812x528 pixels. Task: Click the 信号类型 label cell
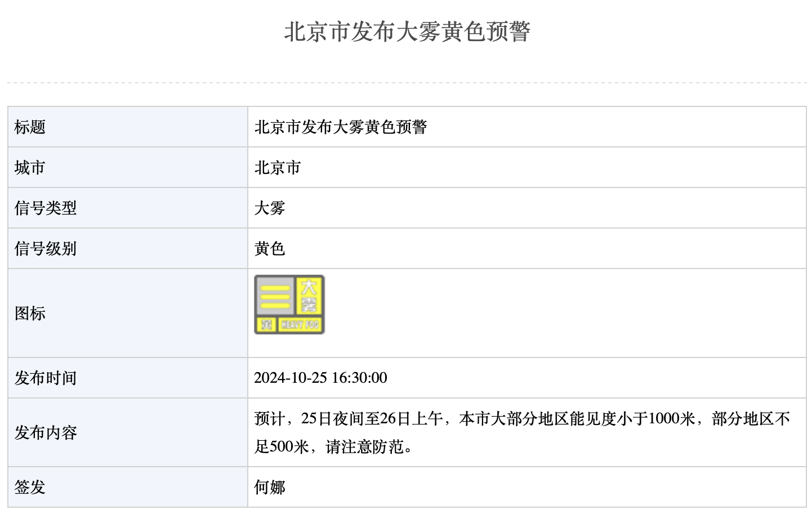[46, 208]
